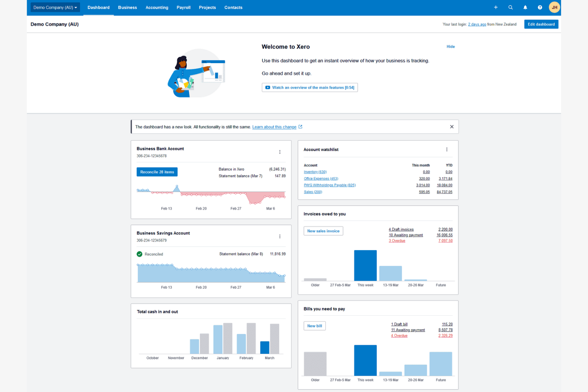The width and height of the screenshot is (588, 392).
Task: Open Business Savings Account options menu
Action: 280,236
